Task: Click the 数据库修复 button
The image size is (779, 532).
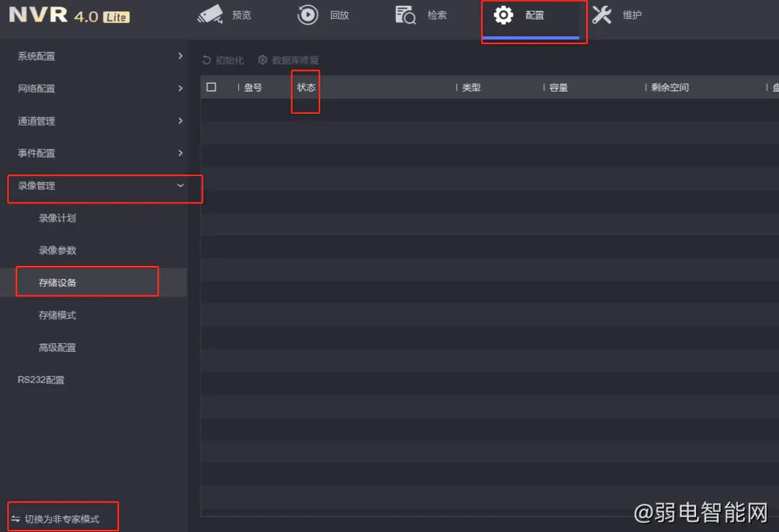Action: (288, 60)
